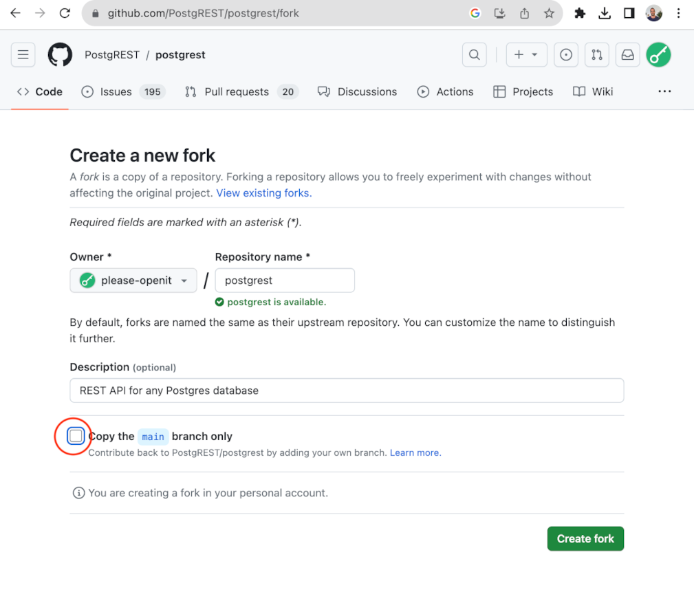The width and height of the screenshot is (694, 616).
Task: Go back using browser back arrow
Action: pyautogui.click(x=16, y=13)
